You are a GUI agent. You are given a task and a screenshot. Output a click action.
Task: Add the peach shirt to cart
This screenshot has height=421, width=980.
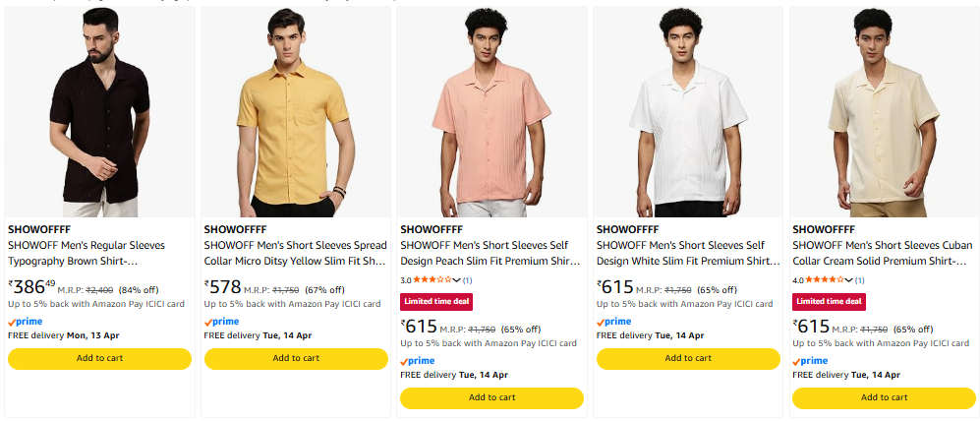click(x=491, y=397)
